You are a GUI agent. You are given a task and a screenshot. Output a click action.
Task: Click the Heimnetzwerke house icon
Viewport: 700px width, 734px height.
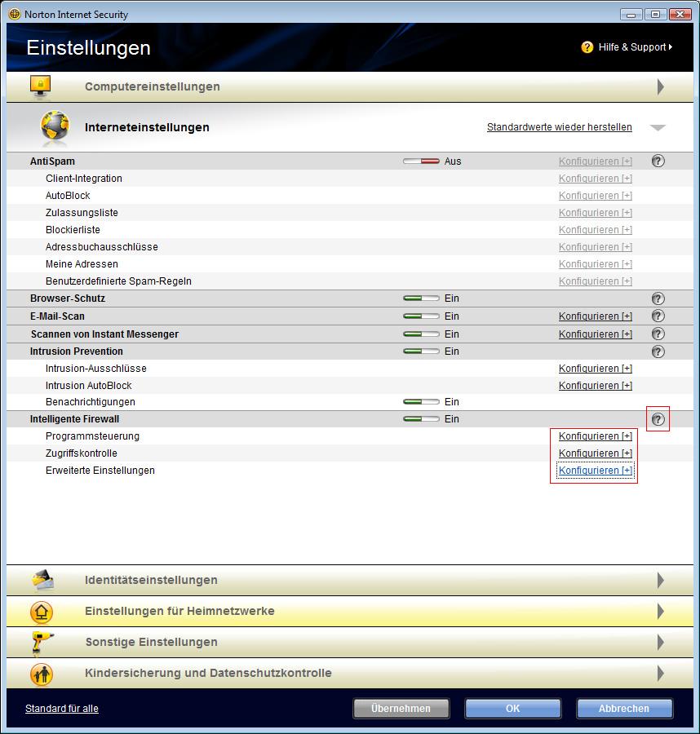pos(42,612)
